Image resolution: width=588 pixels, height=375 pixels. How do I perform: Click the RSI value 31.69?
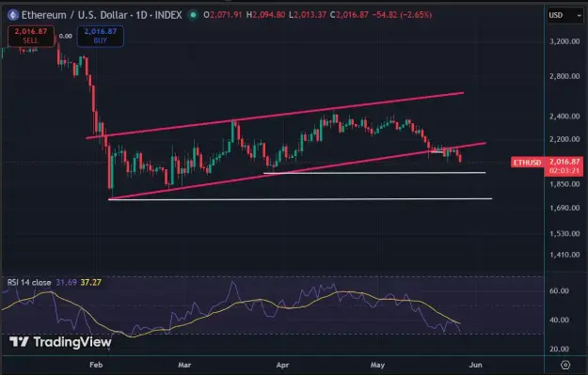click(67, 283)
